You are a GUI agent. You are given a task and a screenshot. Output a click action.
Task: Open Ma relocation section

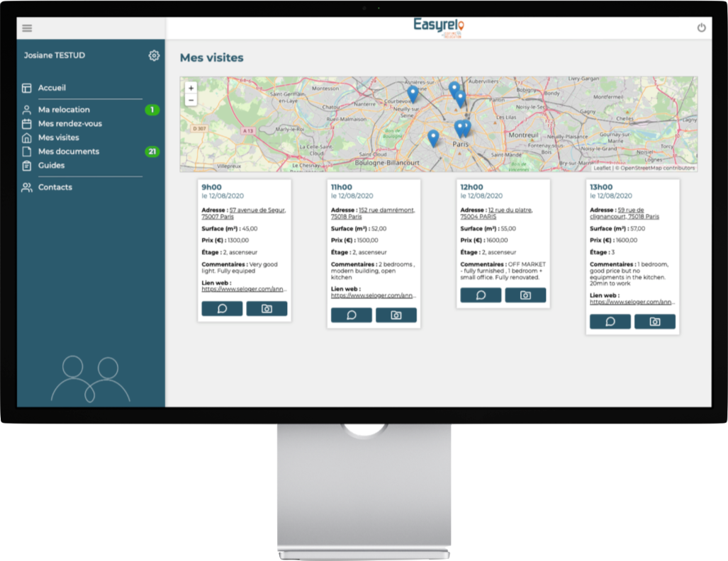(64, 110)
